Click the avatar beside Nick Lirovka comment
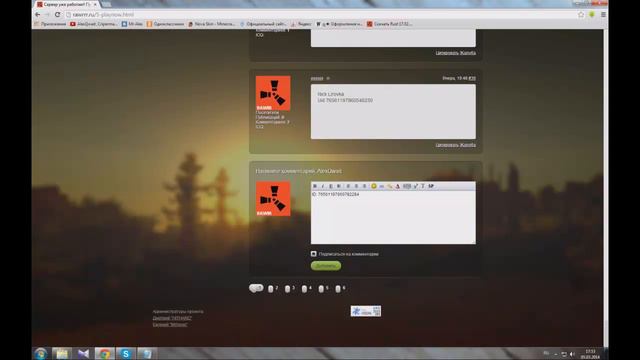Screen dimensions: 640x360 pyautogui.click(x=273, y=93)
